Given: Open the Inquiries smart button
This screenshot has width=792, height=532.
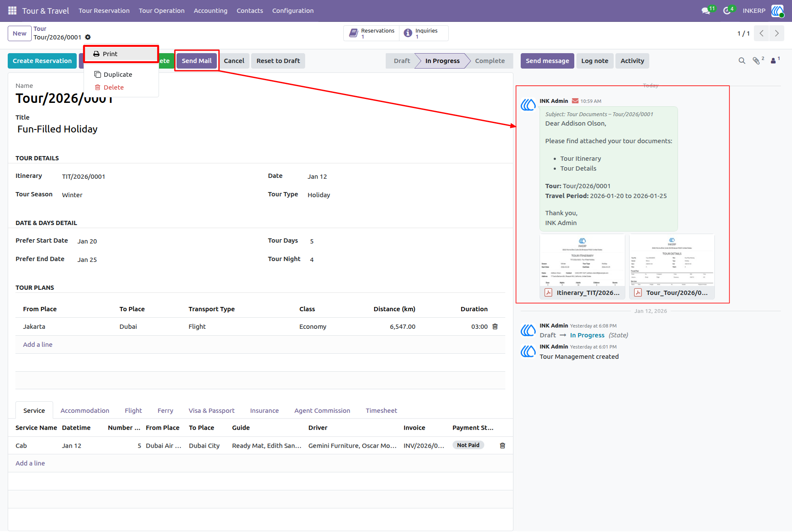Looking at the screenshot, I should click(x=424, y=33).
